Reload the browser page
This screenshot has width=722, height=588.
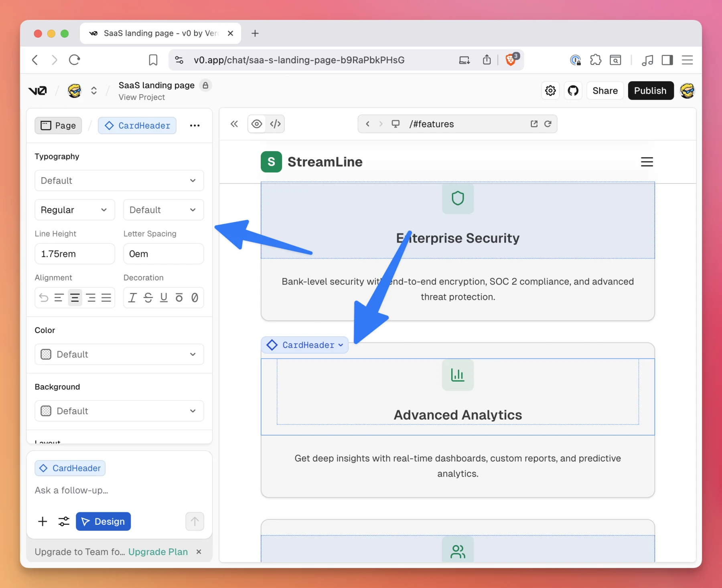pos(75,60)
